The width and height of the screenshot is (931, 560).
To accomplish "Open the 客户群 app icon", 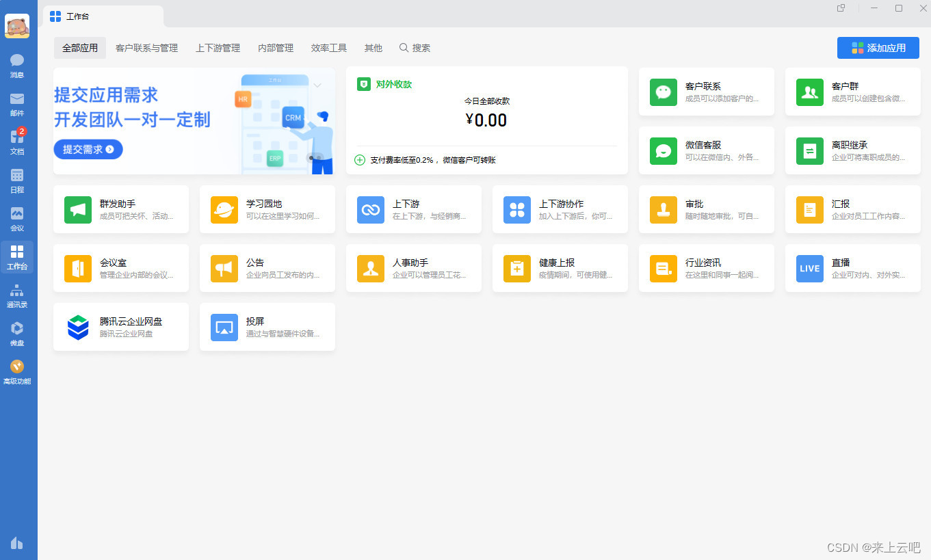I will 810,92.
